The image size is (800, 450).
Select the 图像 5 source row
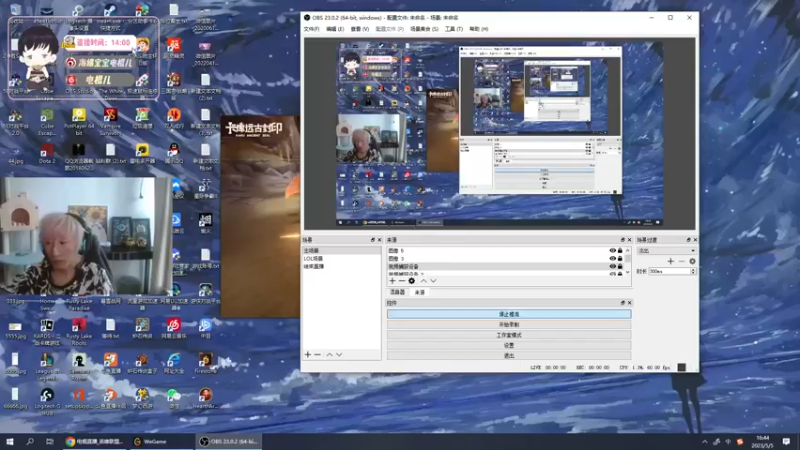coord(497,251)
